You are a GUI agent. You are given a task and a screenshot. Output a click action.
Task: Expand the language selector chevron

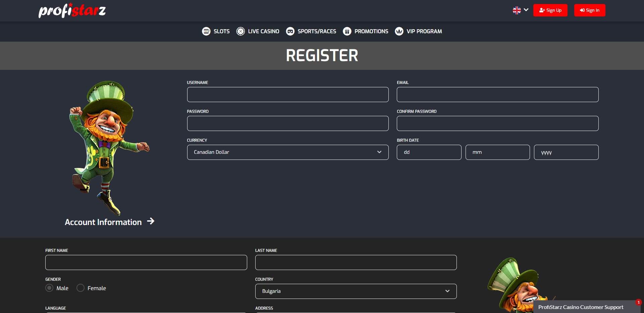(526, 10)
